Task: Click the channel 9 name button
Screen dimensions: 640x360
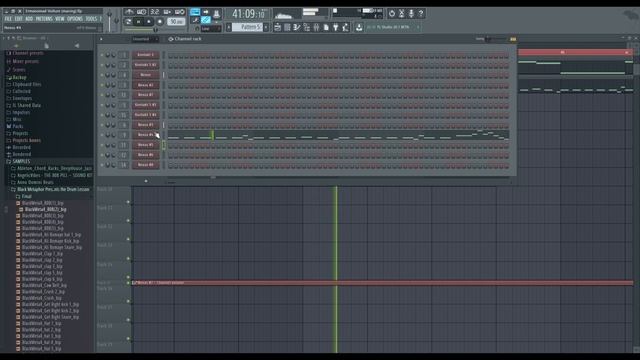Action: pos(146,135)
